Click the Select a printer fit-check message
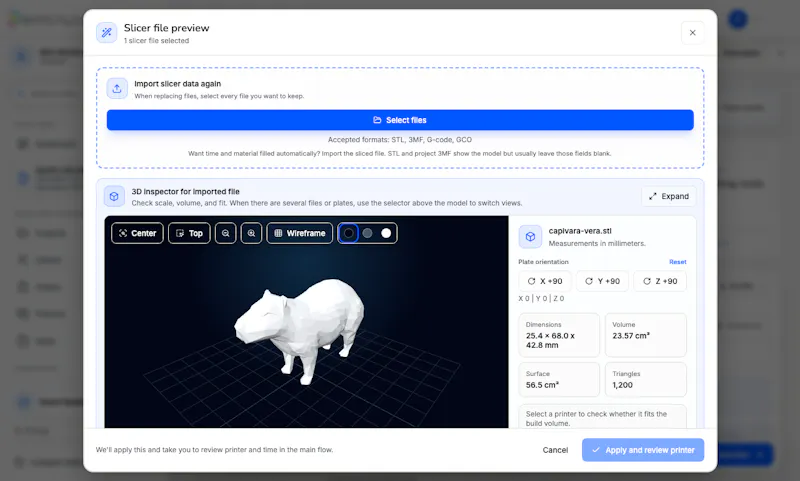This screenshot has width=800, height=481. (x=596, y=418)
